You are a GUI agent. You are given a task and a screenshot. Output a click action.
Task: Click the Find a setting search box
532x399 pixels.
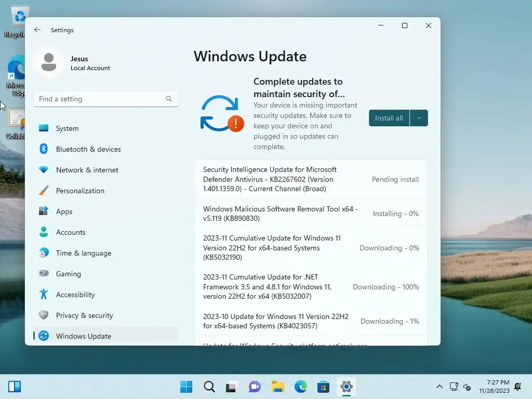pyautogui.click(x=106, y=99)
